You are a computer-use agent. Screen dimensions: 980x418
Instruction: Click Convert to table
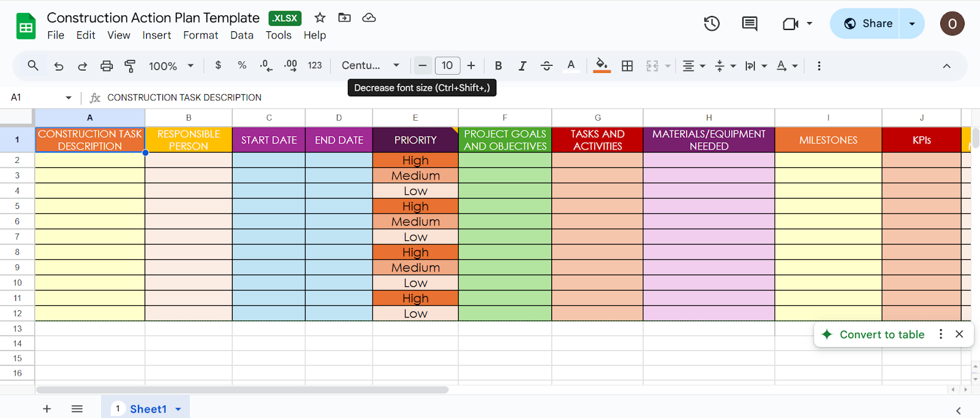882,335
